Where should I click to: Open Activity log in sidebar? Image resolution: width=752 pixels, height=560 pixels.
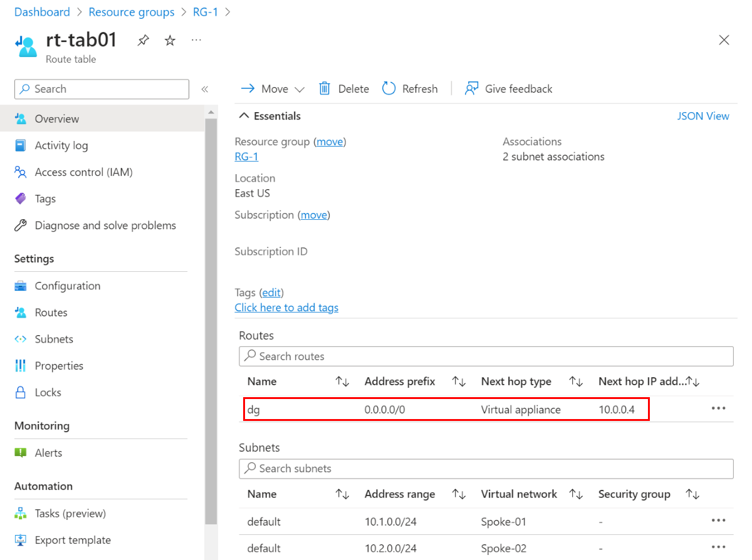click(x=61, y=145)
